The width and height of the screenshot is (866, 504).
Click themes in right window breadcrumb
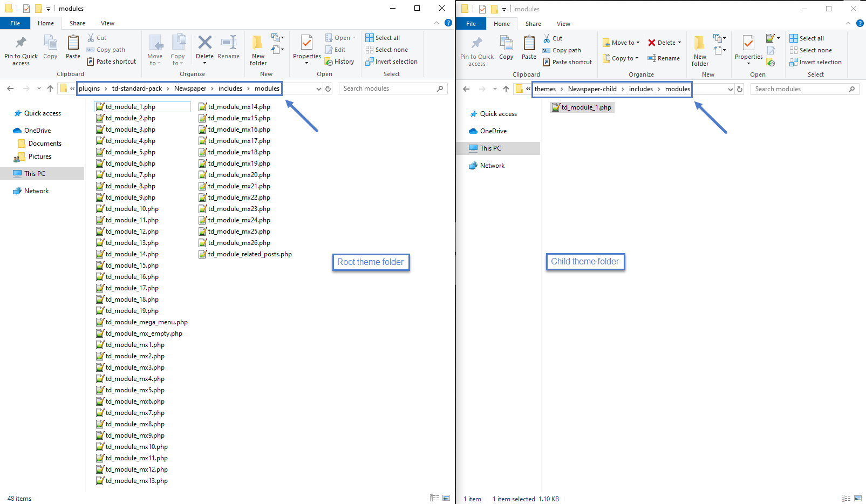tap(545, 89)
